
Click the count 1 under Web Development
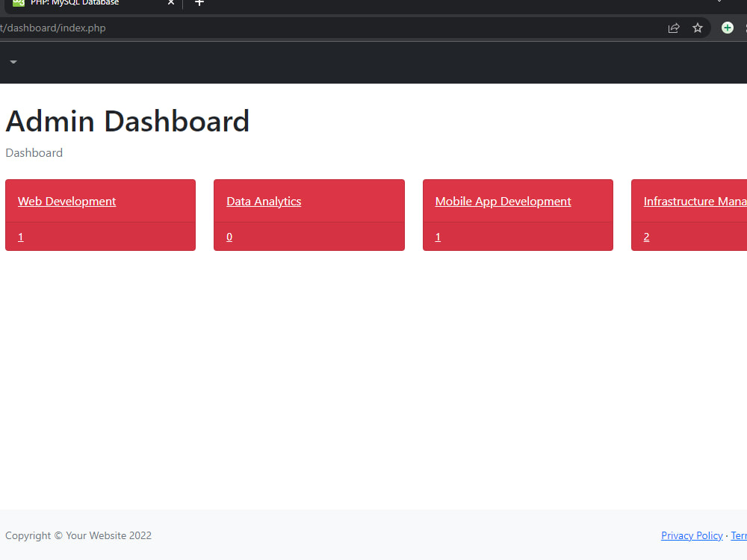click(x=20, y=237)
